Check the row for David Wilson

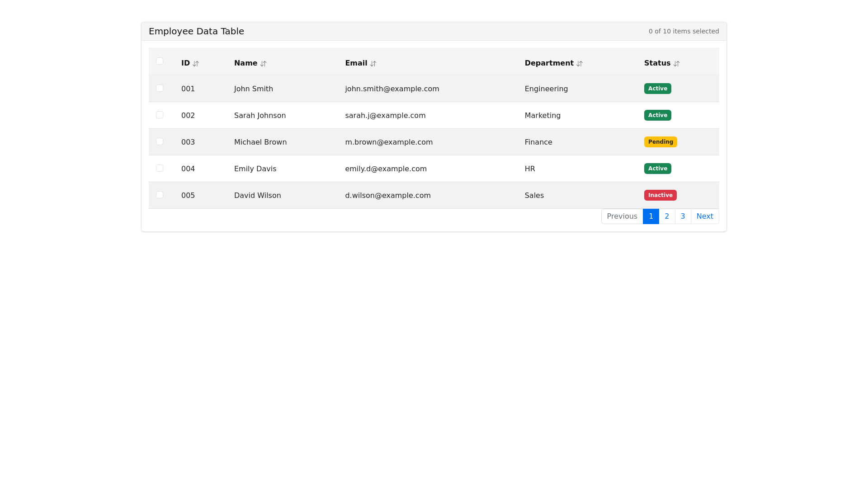point(160,194)
